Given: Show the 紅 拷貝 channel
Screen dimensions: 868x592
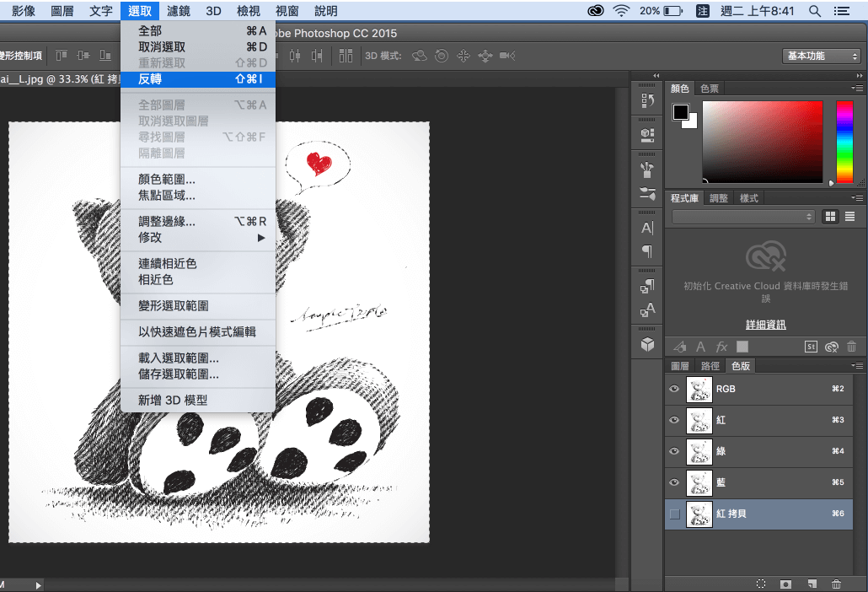Looking at the screenshot, I should click(x=674, y=514).
